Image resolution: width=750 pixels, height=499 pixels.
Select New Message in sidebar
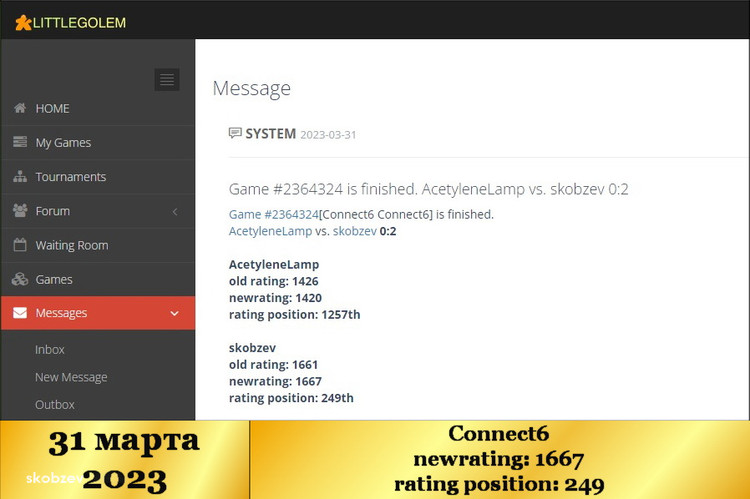click(x=71, y=377)
